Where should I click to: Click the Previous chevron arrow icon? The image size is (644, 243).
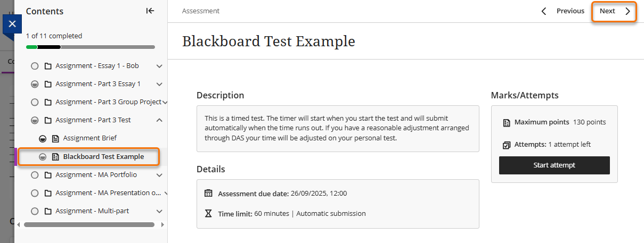[544, 11]
